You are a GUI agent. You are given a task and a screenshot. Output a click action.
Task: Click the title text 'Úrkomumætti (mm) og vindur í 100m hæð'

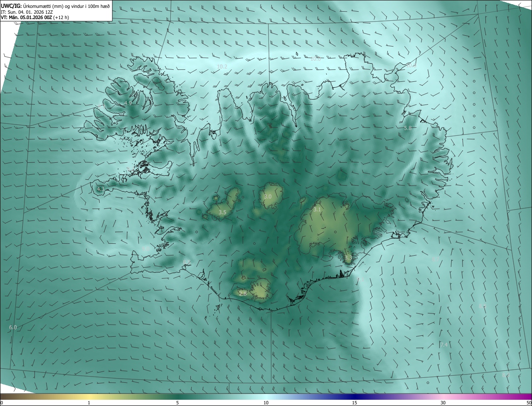pyautogui.click(x=66, y=6)
